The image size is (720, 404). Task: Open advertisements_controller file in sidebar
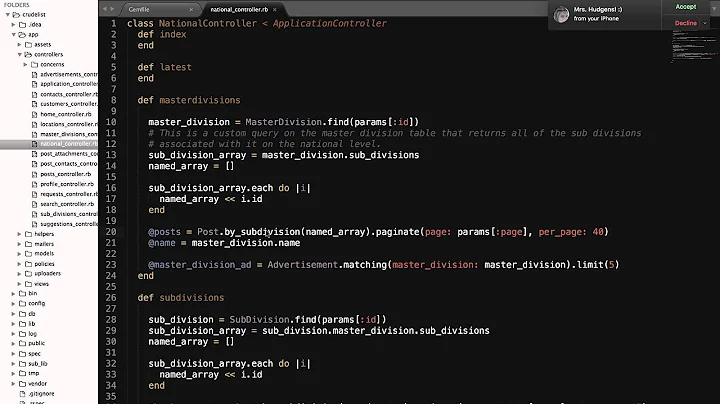pyautogui.click(x=68, y=74)
